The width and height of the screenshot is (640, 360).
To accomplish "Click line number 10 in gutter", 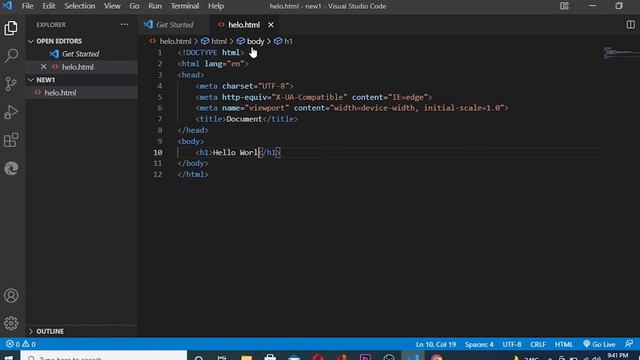I will [x=158, y=152].
